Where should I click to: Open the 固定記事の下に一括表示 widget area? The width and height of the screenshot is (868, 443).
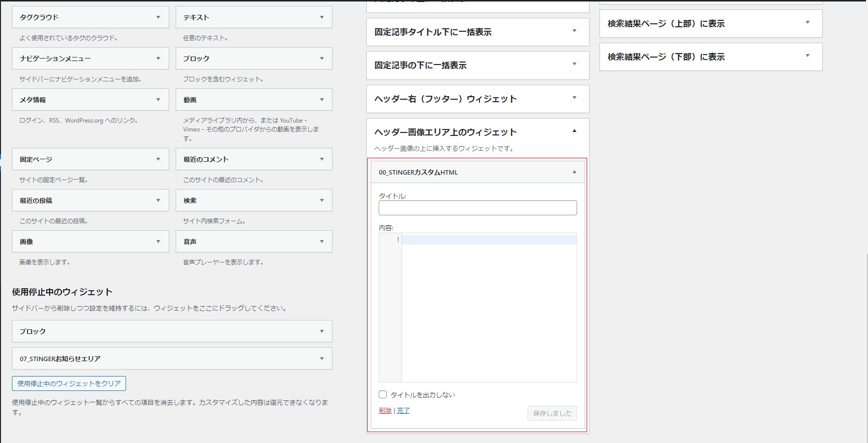click(x=574, y=64)
